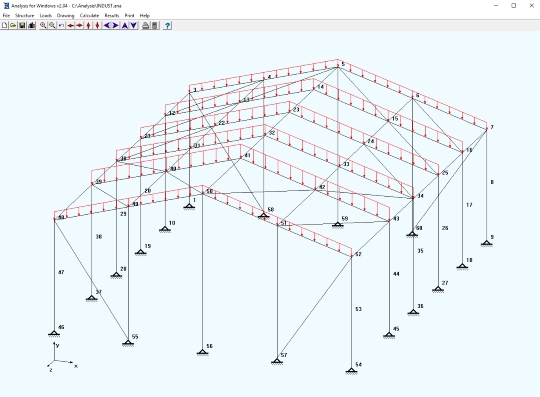This screenshot has height=397, width=540.
Task: Click node label 36 at the support
Action: pyautogui.click(x=420, y=306)
